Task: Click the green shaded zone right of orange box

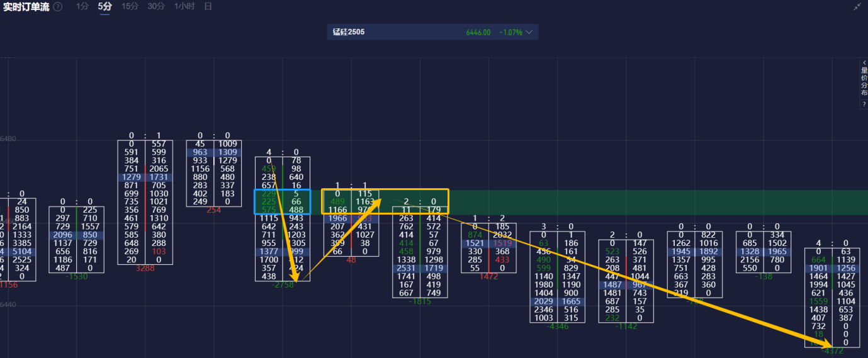Action: pyautogui.click(x=655, y=201)
